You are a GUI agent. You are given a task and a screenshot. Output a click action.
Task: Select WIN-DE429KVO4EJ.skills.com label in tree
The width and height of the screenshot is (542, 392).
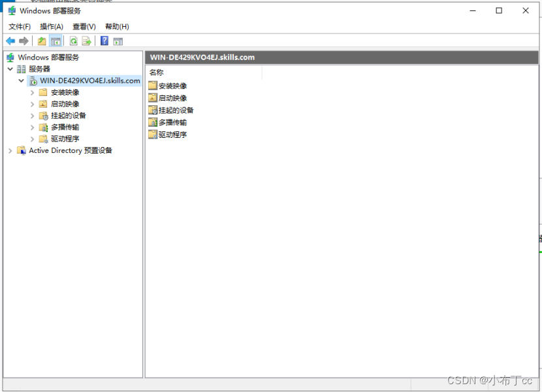tap(90, 81)
